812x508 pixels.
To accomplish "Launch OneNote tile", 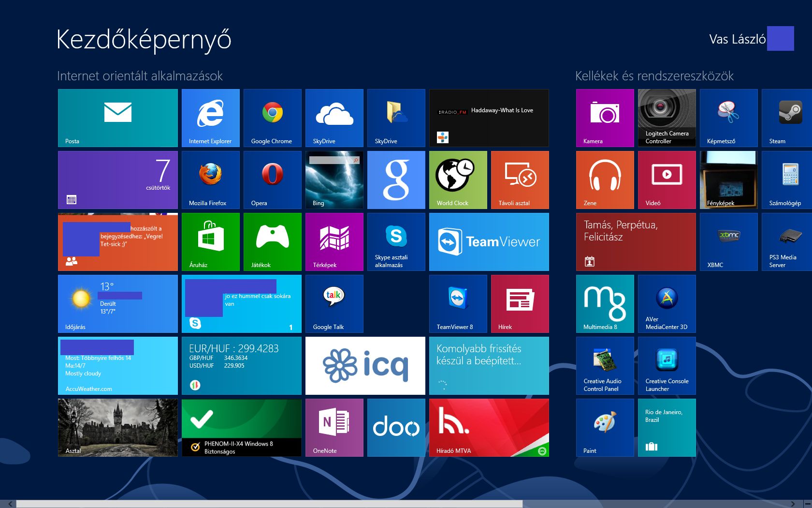I will tap(334, 428).
